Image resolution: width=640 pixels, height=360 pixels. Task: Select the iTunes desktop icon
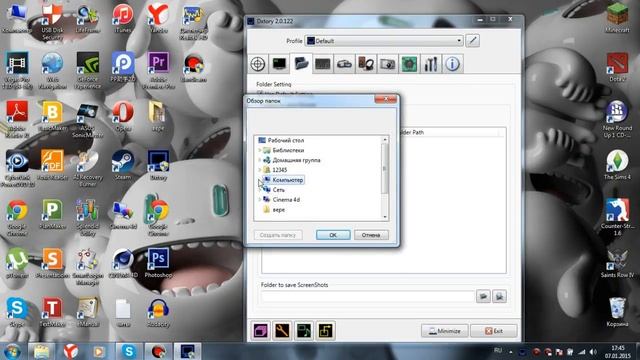click(123, 19)
